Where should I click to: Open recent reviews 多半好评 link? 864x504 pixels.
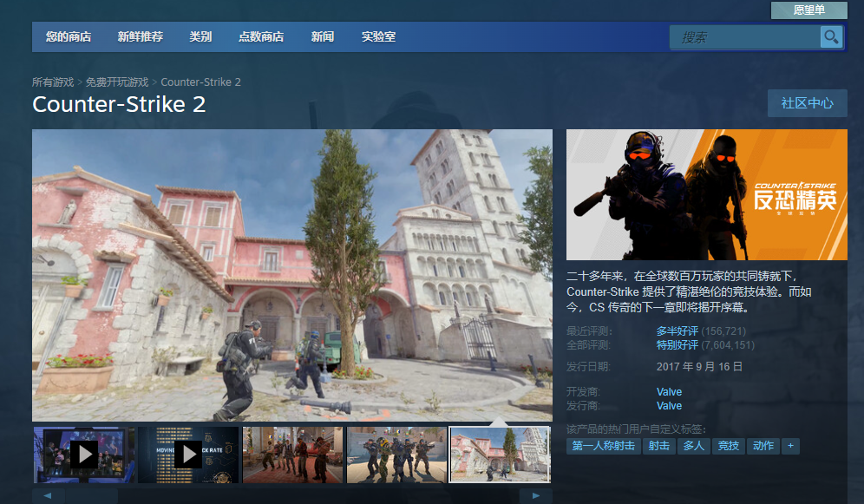coord(677,331)
